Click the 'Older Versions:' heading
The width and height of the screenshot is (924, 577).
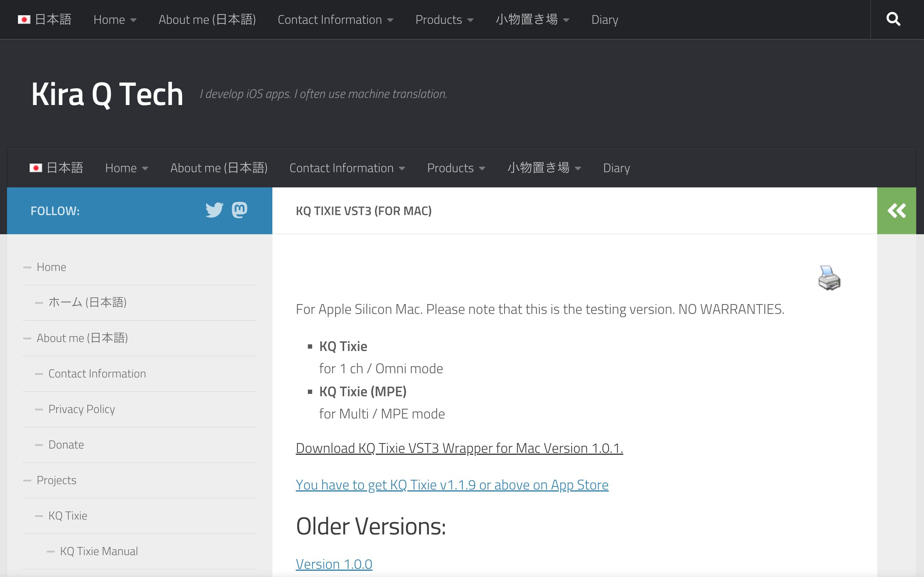371,526
